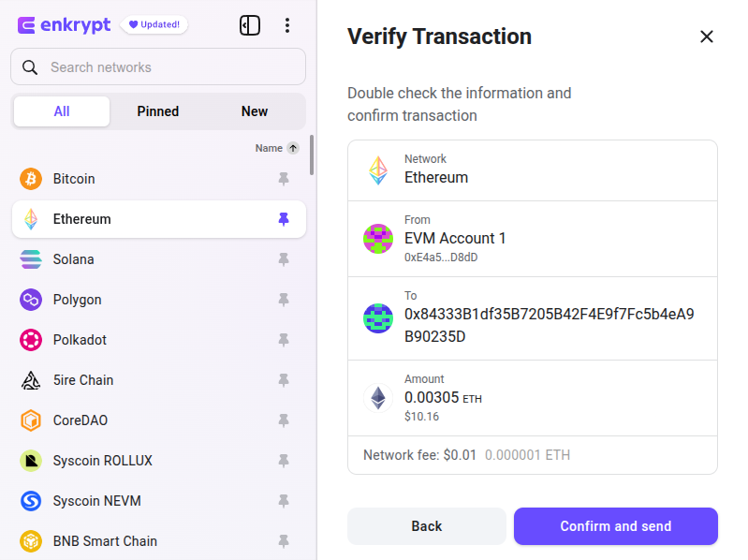Unpin the Ethereum network
Image resolution: width=748 pixels, height=560 pixels.
284,219
